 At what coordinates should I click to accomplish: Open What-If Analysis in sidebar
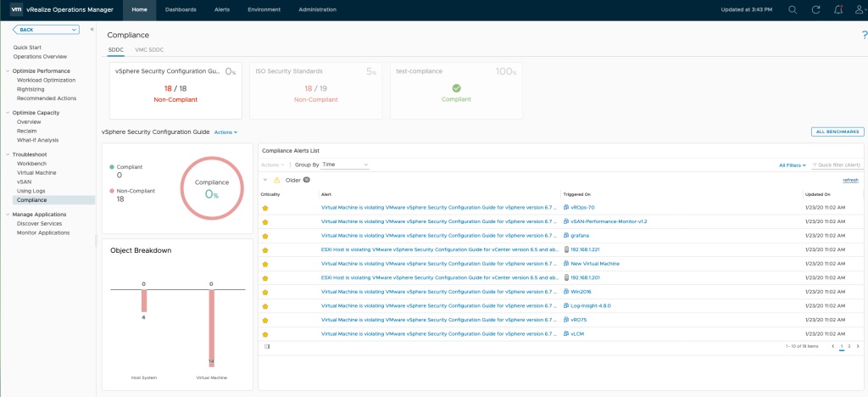coord(37,141)
